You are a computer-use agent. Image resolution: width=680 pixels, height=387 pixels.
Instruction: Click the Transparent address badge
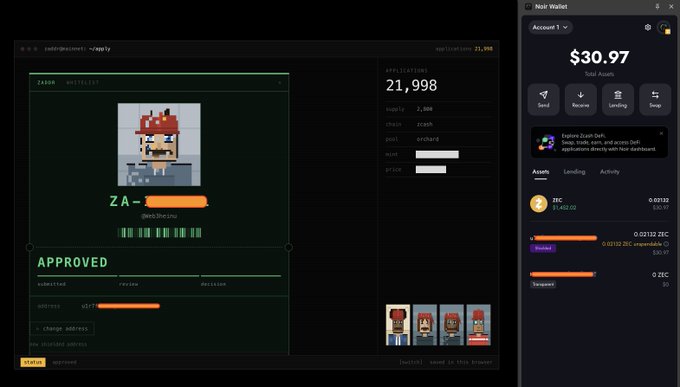[543, 284]
